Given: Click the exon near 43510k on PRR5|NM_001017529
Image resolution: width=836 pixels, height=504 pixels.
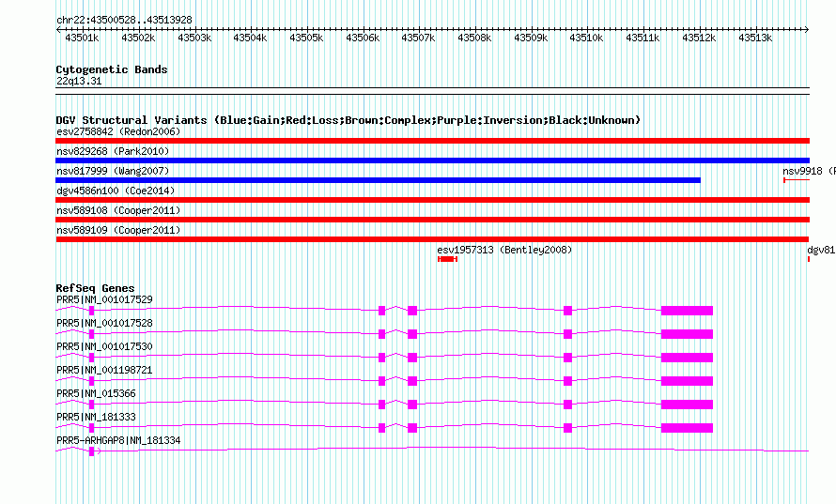Looking at the screenshot, I should coord(567,311).
